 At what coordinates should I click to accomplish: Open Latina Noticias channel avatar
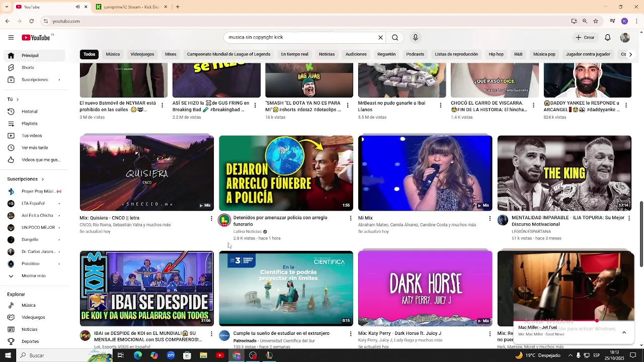tap(224, 221)
